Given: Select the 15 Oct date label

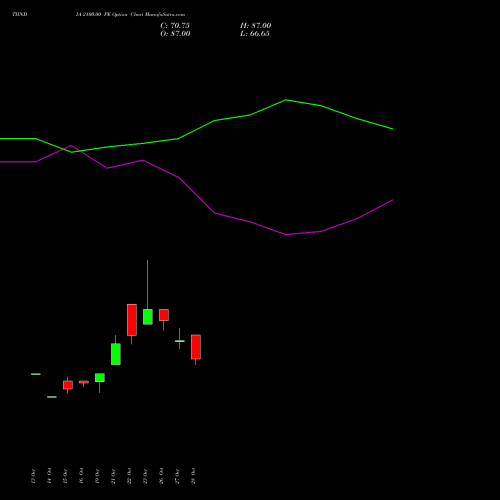Looking at the screenshot, I should 65,476.
